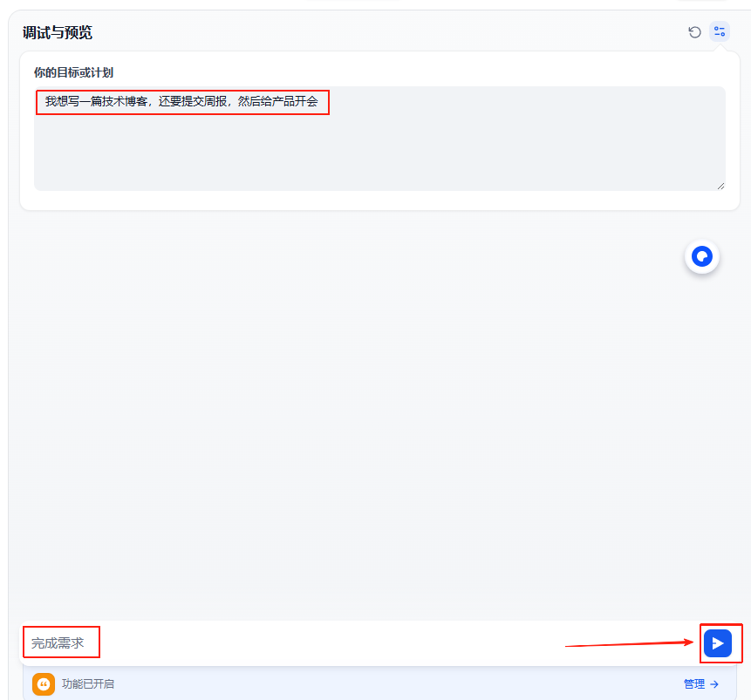Viewport: 751px width, 700px height.
Task: Click the orange quotation mark feature icon
Action: pyautogui.click(x=44, y=684)
